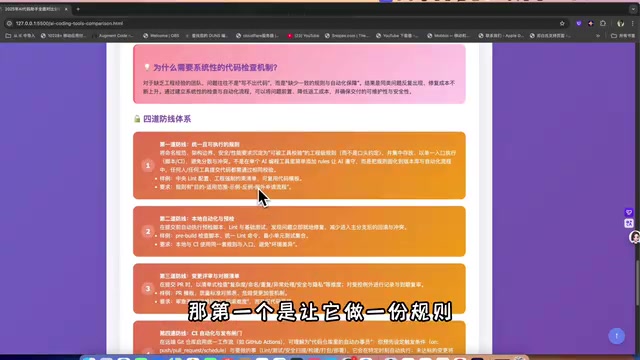
Task: Click the 第一道防线 card title
Action: pyautogui.click(x=200, y=144)
